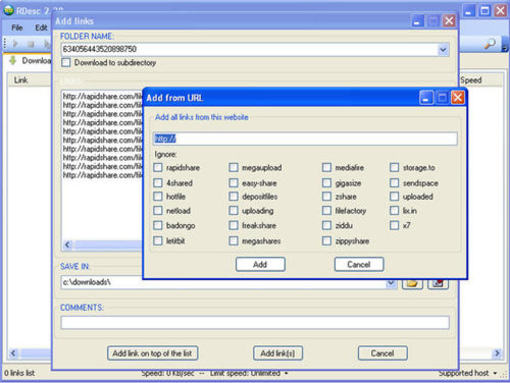
Task: Toggle the depositfiles checkbox
Action: click(x=234, y=196)
